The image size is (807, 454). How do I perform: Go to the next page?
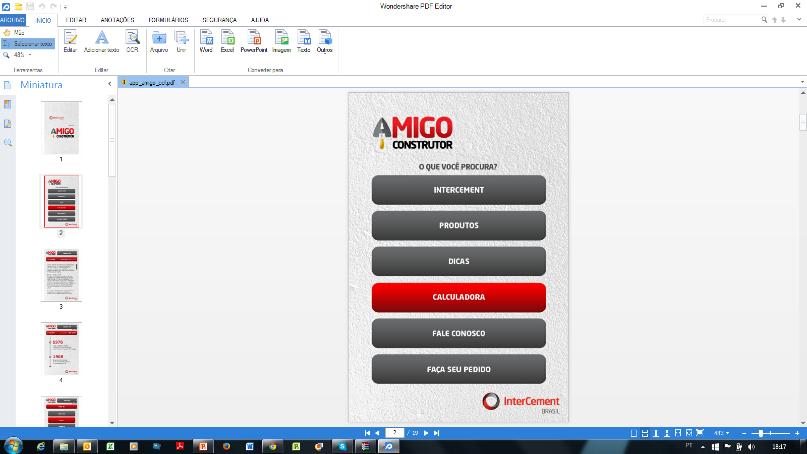[426, 433]
